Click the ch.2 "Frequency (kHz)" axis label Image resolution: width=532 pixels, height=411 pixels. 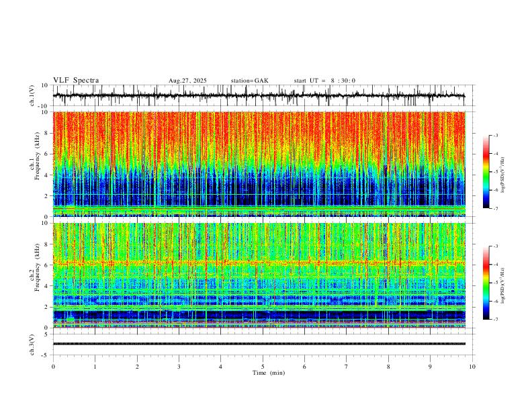pyautogui.click(x=37, y=267)
